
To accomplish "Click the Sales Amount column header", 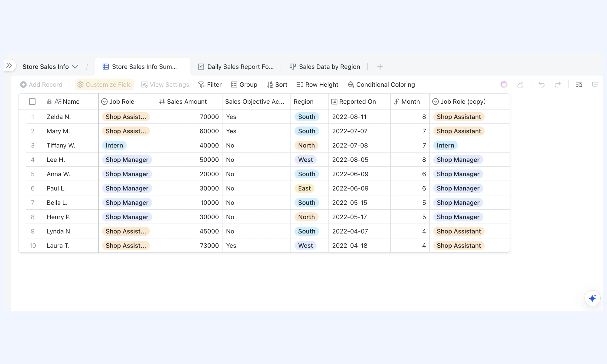I will pos(189,102).
